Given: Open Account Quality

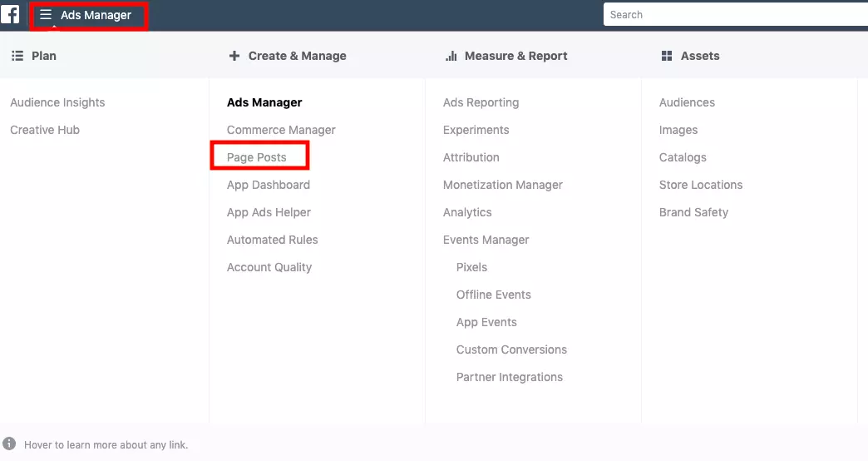Looking at the screenshot, I should [x=269, y=267].
